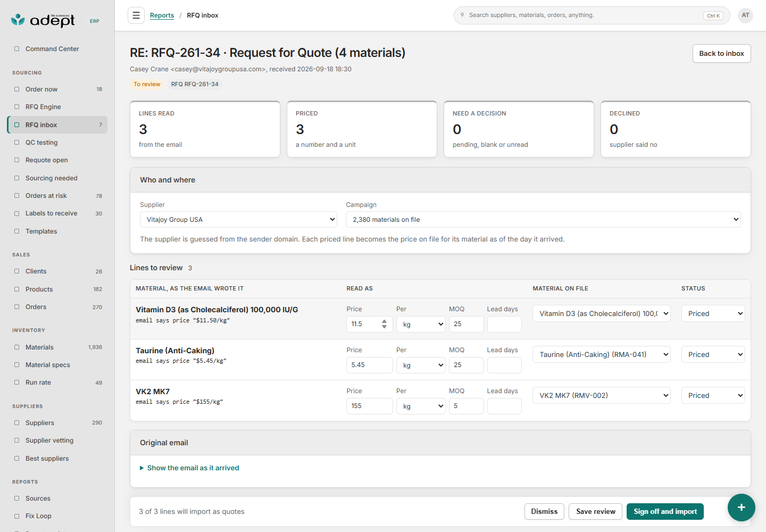
Task: Change the status dropdown for VK2 MK7
Action: tap(713, 396)
